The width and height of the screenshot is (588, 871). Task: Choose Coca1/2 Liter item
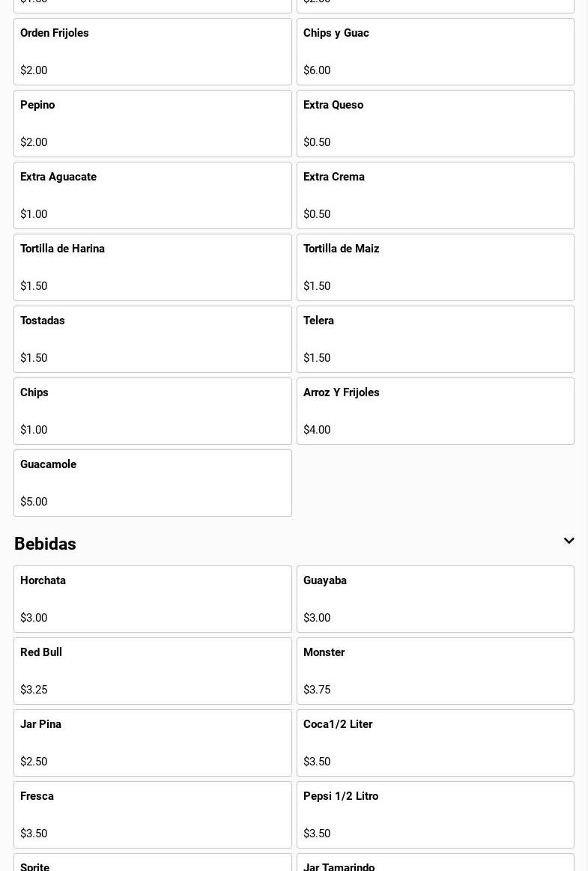pyautogui.click(x=435, y=742)
